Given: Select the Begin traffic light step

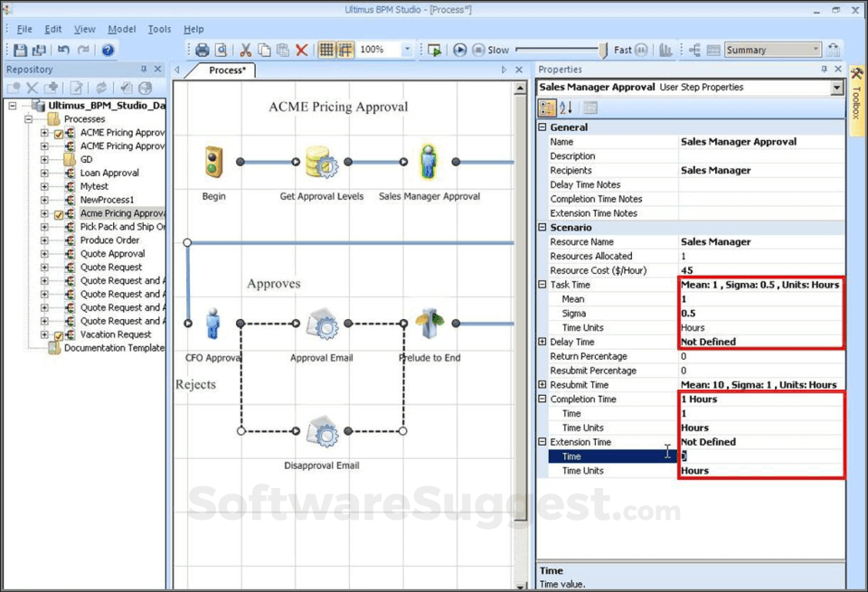Looking at the screenshot, I should click(213, 163).
